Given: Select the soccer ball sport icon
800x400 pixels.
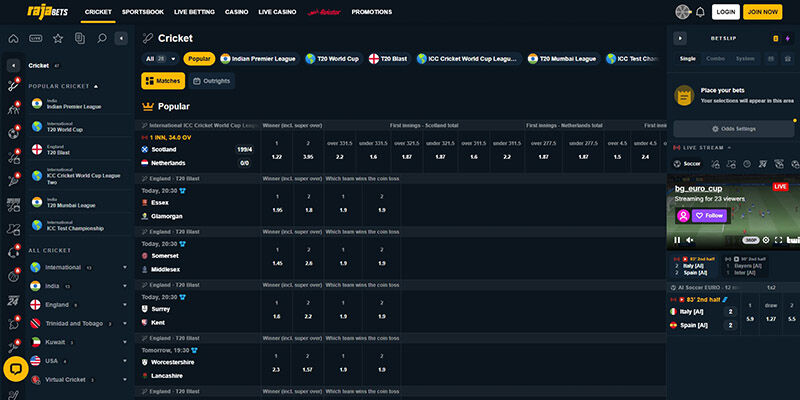Looking at the screenshot, I should pyautogui.click(x=13, y=133).
